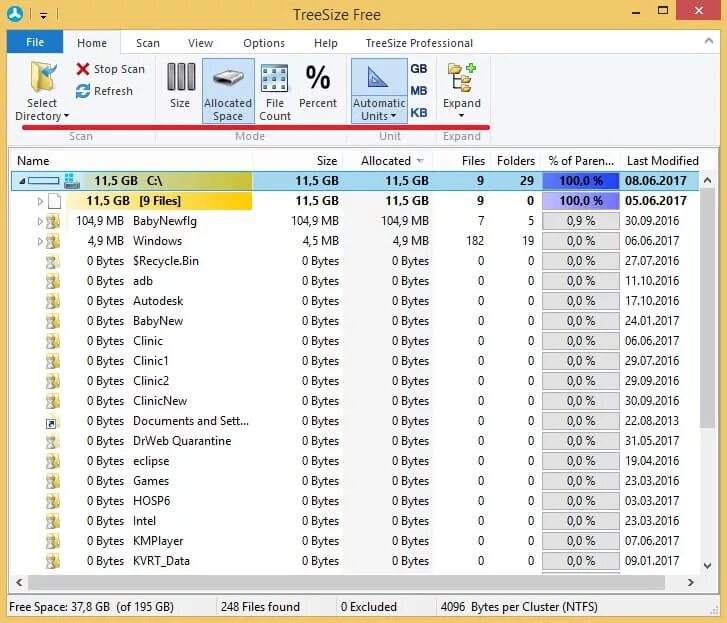Open the TreeSize app icon menu
The width and height of the screenshot is (727, 623).
[15, 14]
